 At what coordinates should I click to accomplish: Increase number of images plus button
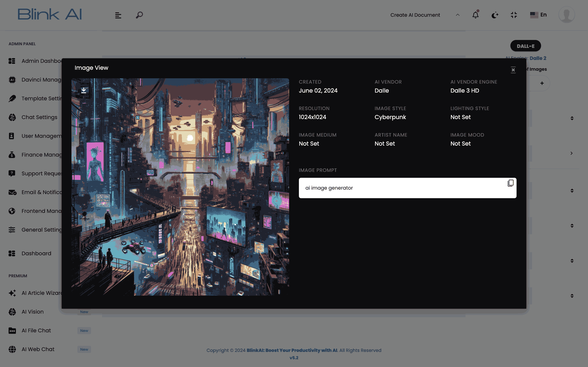click(542, 83)
